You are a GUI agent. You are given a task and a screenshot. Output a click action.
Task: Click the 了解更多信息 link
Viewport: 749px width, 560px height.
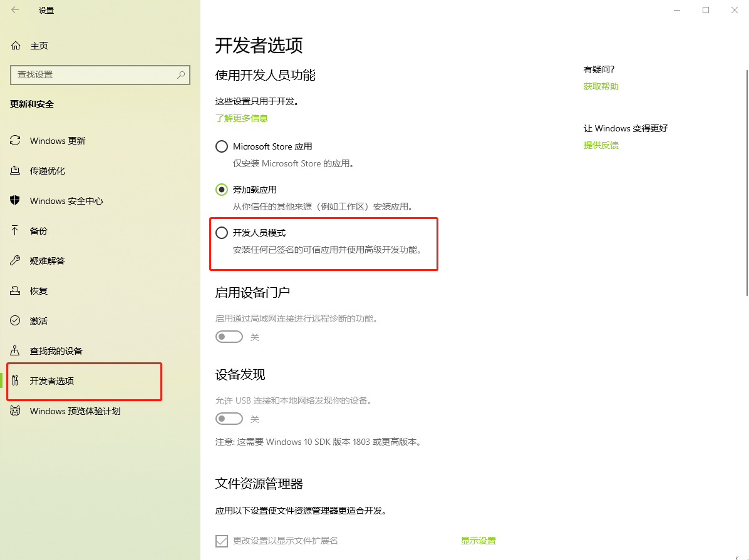click(x=241, y=118)
